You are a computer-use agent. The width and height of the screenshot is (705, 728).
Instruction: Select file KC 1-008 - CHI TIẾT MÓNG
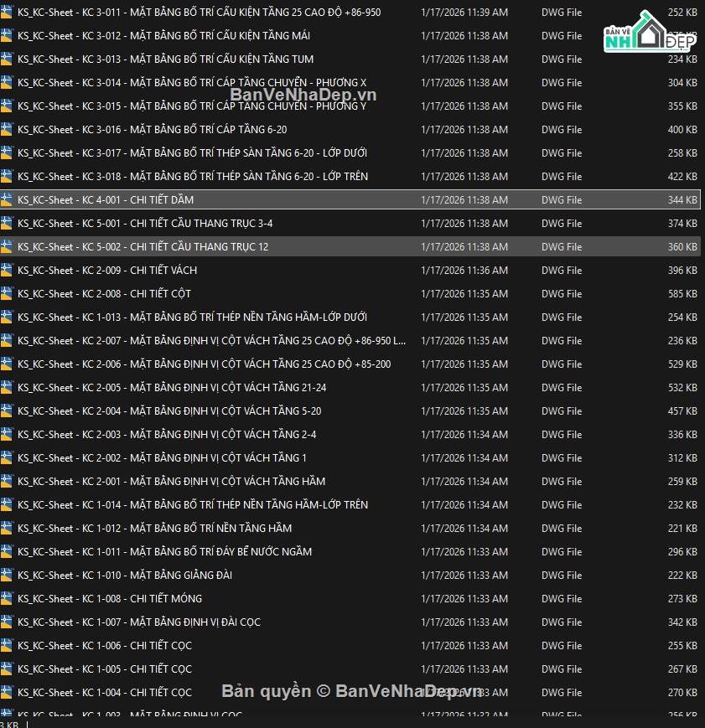click(110, 598)
